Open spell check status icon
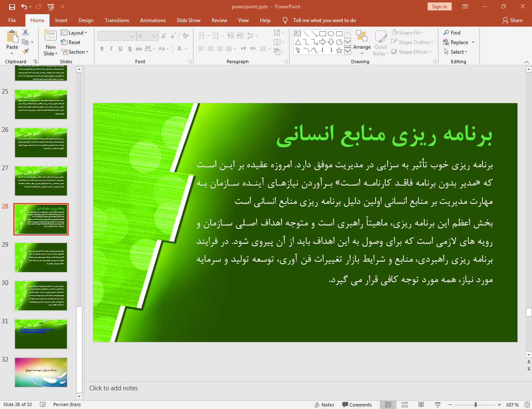532x409 pixels. [43, 404]
